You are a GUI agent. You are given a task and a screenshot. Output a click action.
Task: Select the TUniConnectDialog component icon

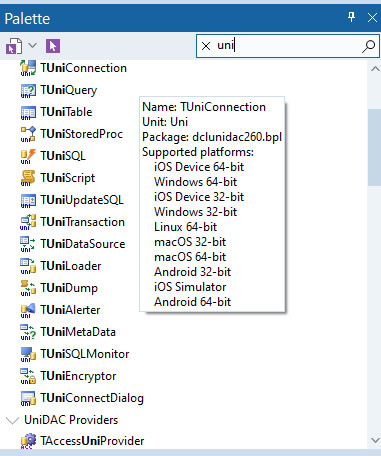pos(28,398)
